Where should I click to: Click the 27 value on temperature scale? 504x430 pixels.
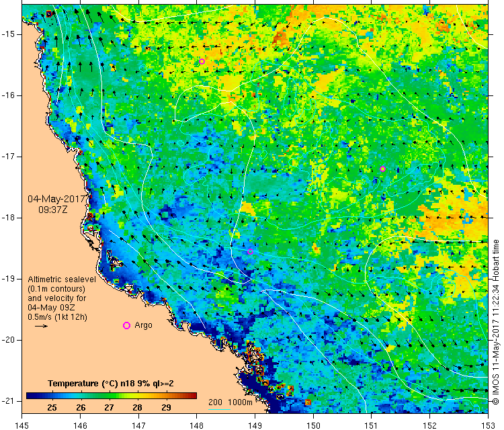pyautogui.click(x=109, y=408)
